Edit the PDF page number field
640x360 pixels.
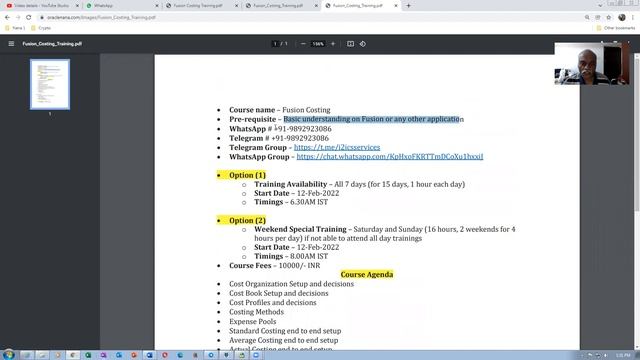(x=275, y=44)
